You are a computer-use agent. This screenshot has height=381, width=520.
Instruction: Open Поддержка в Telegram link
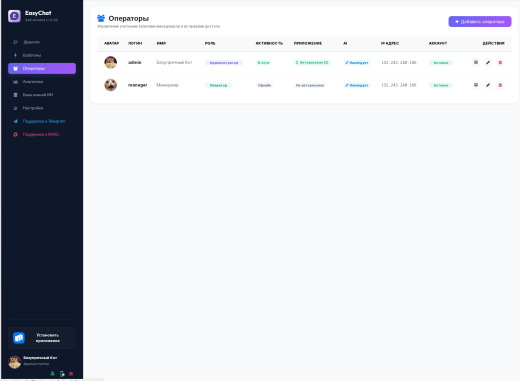click(x=42, y=121)
